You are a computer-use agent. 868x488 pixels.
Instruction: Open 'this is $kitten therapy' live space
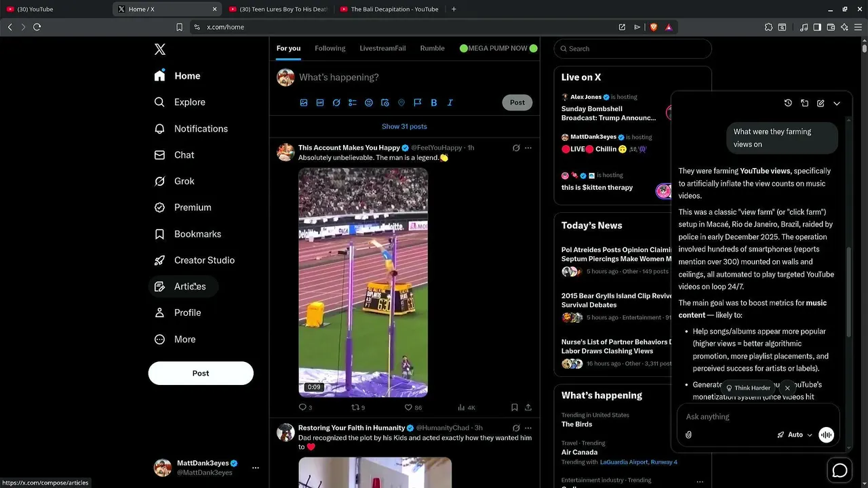click(597, 188)
